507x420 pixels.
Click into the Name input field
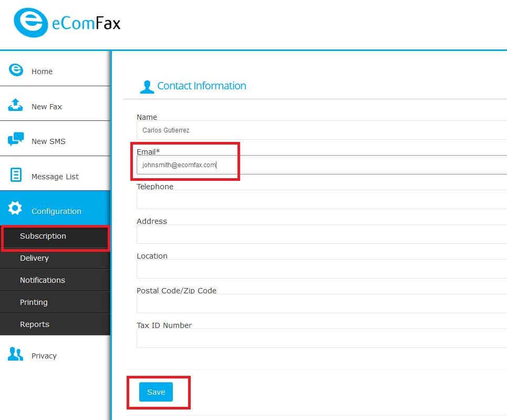pos(322,130)
